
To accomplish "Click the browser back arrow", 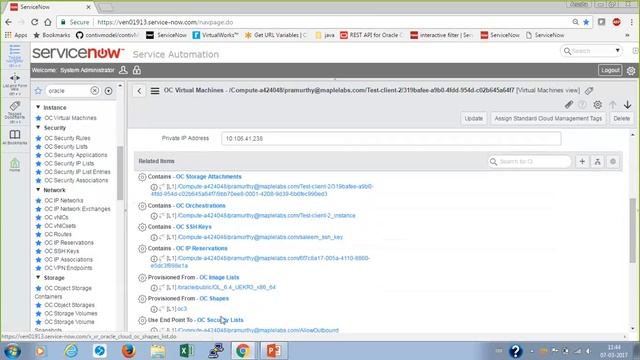I will (9, 22).
